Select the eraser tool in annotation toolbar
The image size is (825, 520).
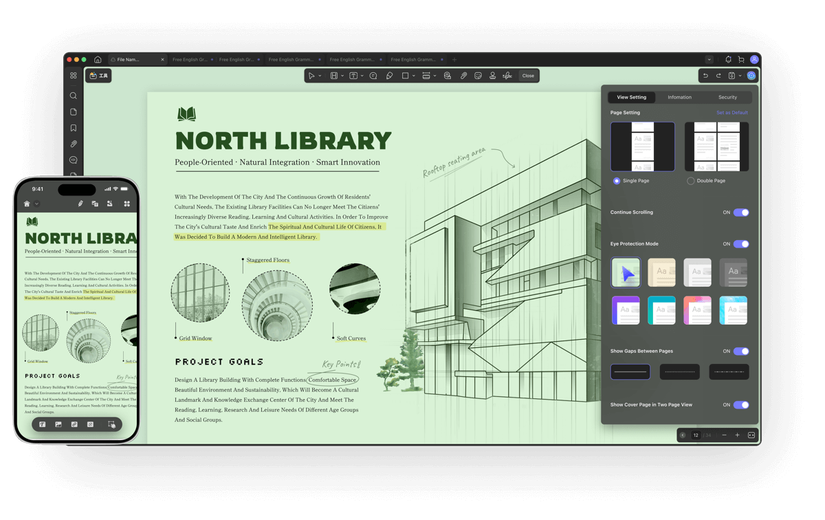(x=390, y=76)
